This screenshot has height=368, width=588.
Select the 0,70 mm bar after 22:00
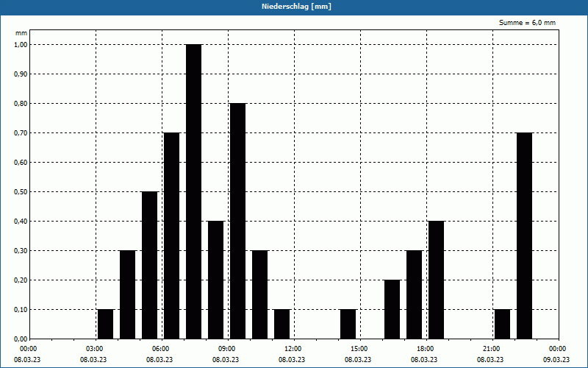point(524,236)
